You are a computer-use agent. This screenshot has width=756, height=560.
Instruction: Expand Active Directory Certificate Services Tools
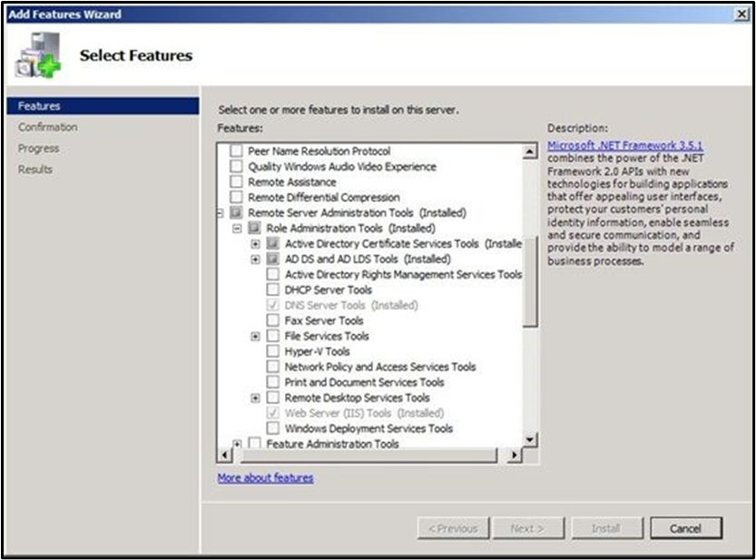coord(255,244)
